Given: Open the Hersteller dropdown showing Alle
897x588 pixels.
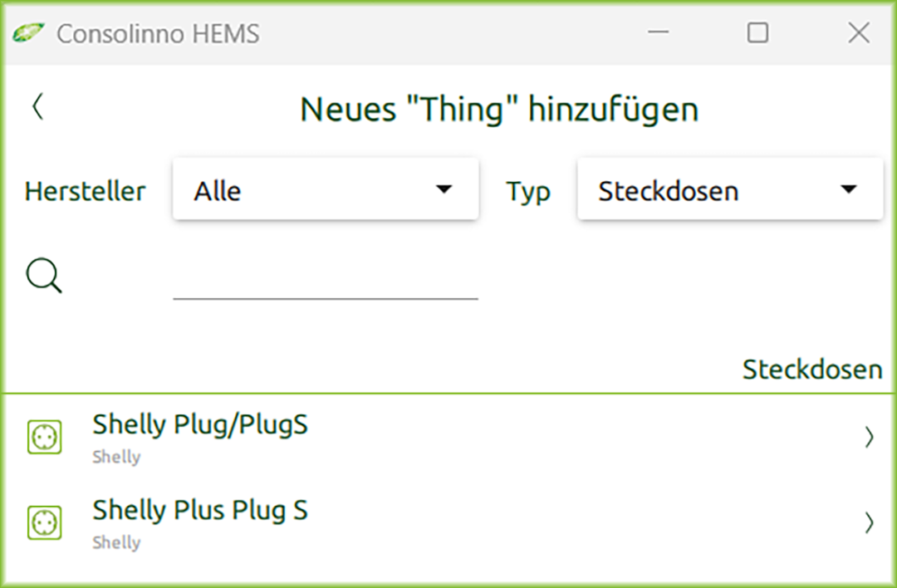Looking at the screenshot, I should tap(325, 190).
